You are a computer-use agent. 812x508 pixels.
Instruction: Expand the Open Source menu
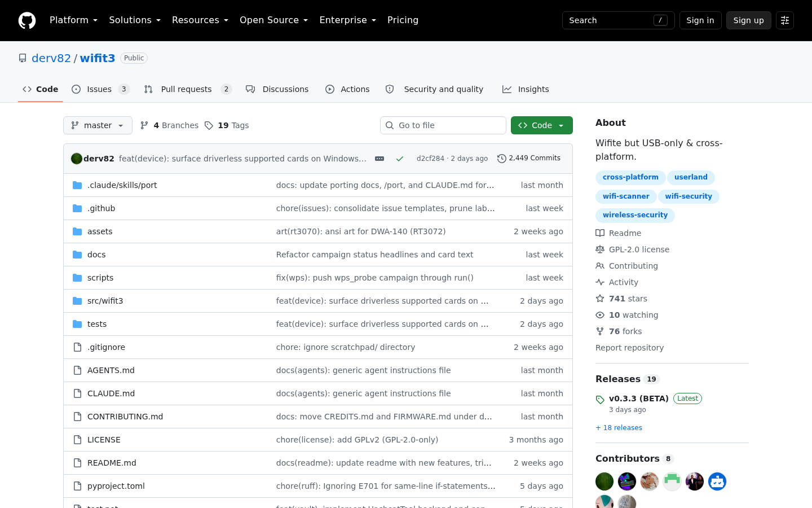tap(274, 20)
